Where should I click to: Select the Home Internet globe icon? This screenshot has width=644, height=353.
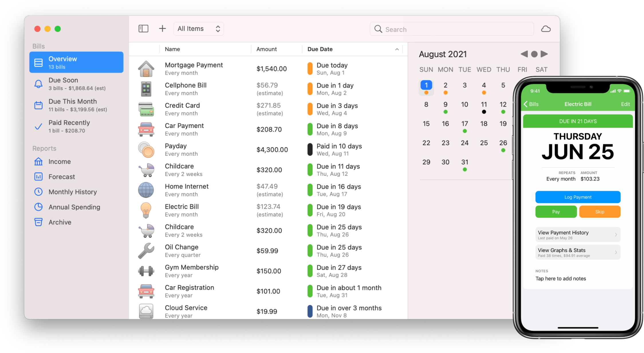[146, 190]
